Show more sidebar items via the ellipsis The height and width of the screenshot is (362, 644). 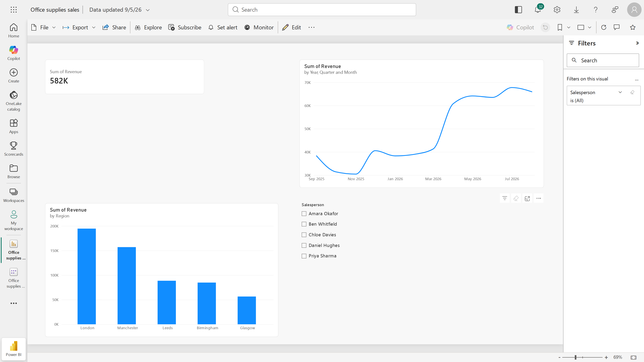pos(13,303)
